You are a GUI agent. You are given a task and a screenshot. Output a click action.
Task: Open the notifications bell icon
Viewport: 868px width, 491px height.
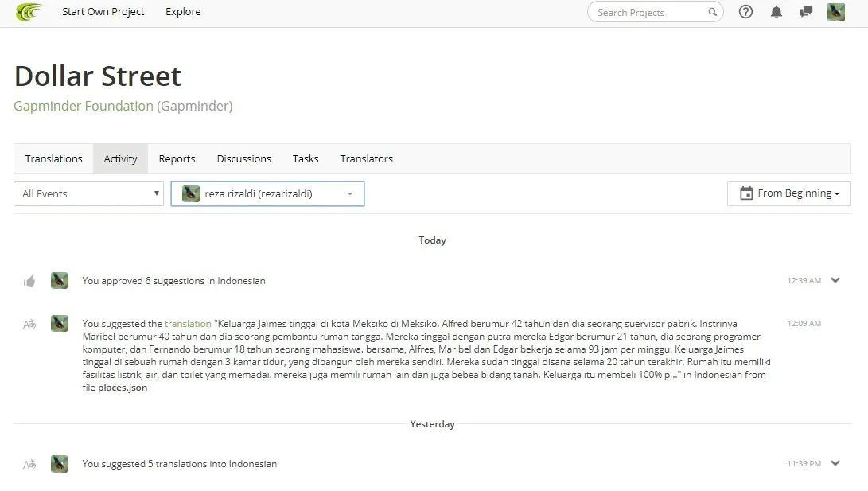(776, 12)
